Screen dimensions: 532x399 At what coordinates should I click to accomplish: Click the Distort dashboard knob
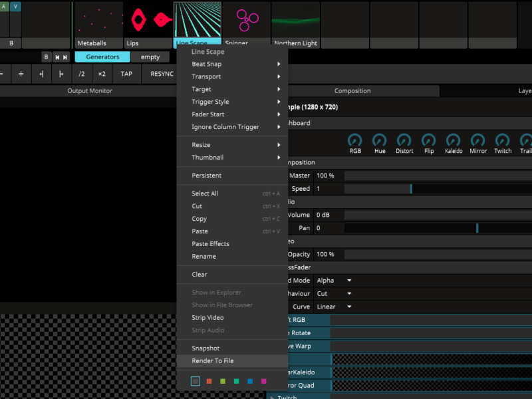(404, 140)
